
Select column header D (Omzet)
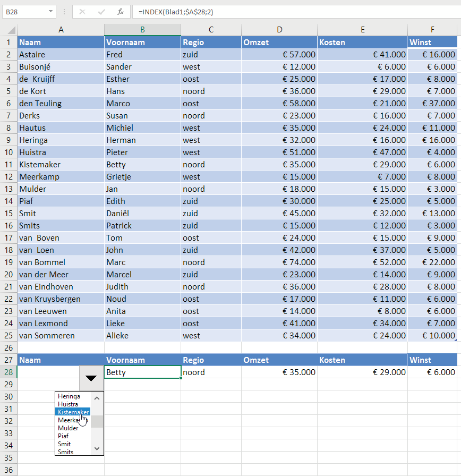(x=279, y=30)
